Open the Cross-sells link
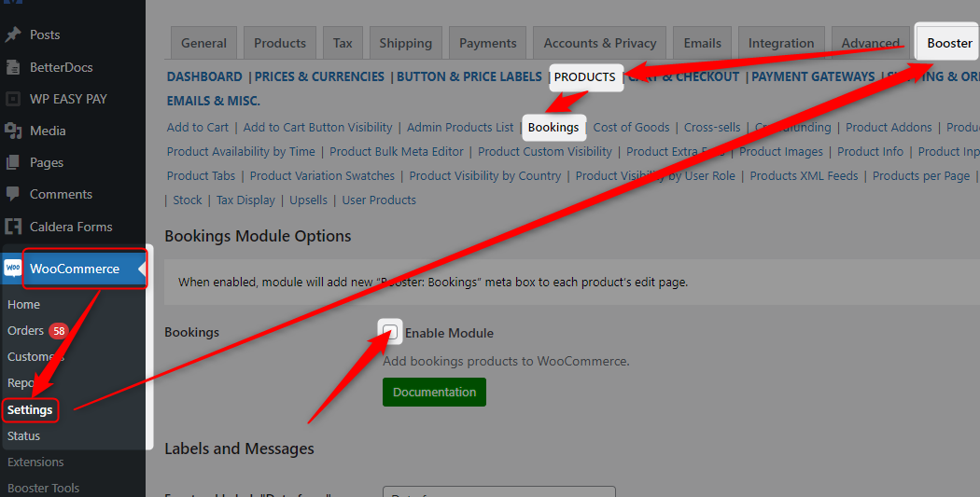The image size is (980, 497). [x=712, y=128]
